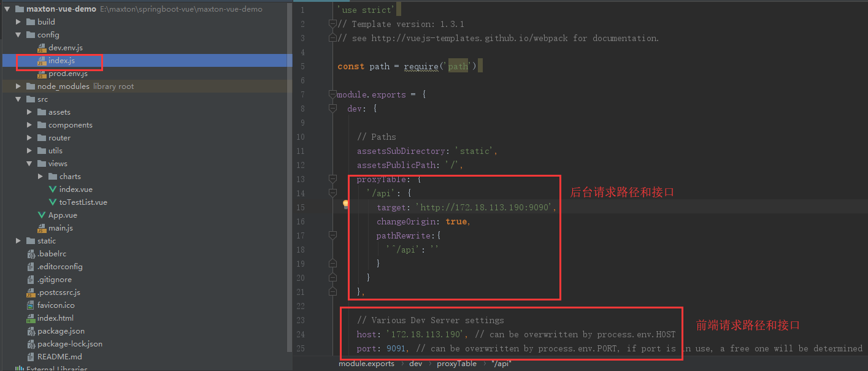Expand the utils folder arrow
The width and height of the screenshot is (868, 371).
point(29,151)
